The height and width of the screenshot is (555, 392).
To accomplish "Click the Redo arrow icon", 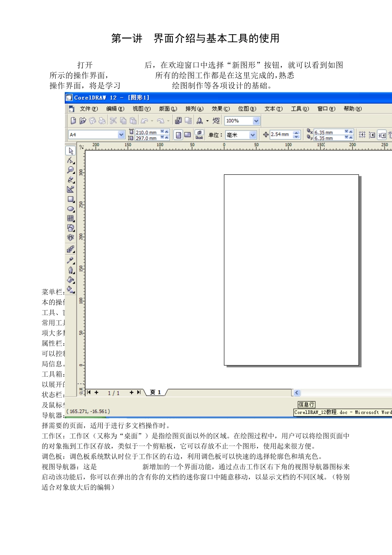I will tap(161, 121).
